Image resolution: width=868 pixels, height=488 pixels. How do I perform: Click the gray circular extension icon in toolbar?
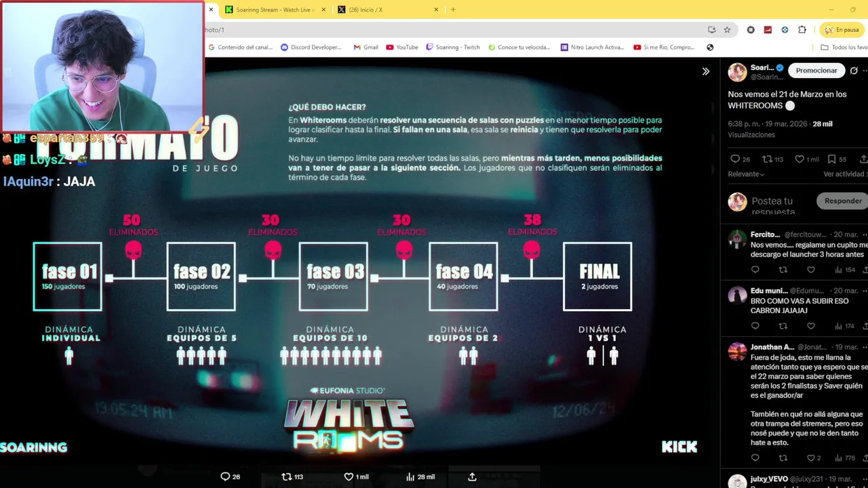click(x=751, y=30)
